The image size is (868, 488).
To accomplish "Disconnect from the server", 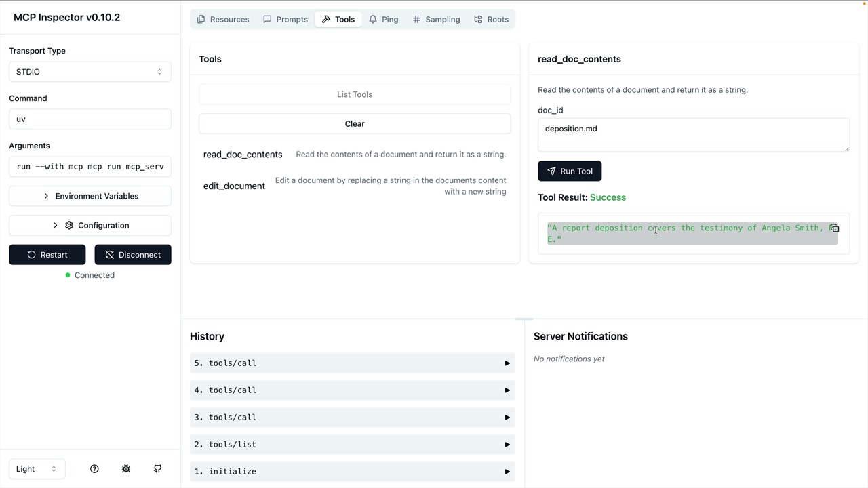I will (x=133, y=255).
